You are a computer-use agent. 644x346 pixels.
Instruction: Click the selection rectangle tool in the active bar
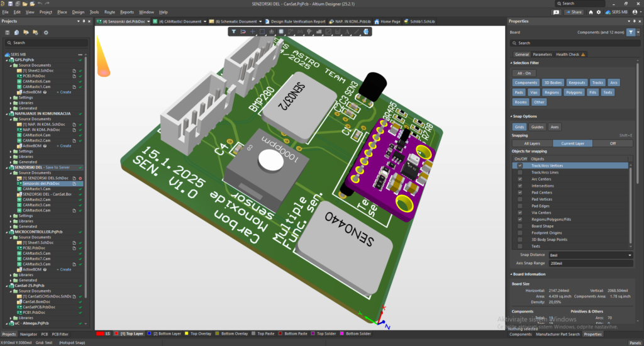click(x=262, y=31)
